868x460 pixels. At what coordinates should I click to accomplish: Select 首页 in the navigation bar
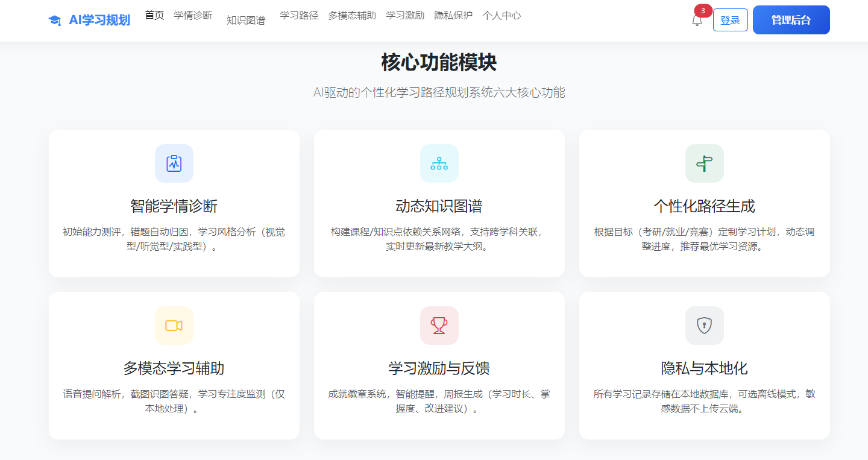click(x=154, y=15)
